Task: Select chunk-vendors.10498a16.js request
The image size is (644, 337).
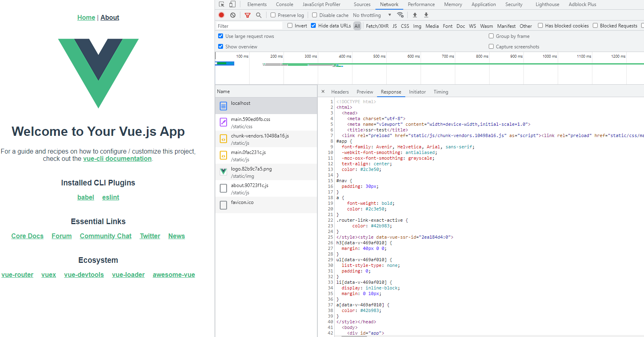Action: click(x=266, y=139)
